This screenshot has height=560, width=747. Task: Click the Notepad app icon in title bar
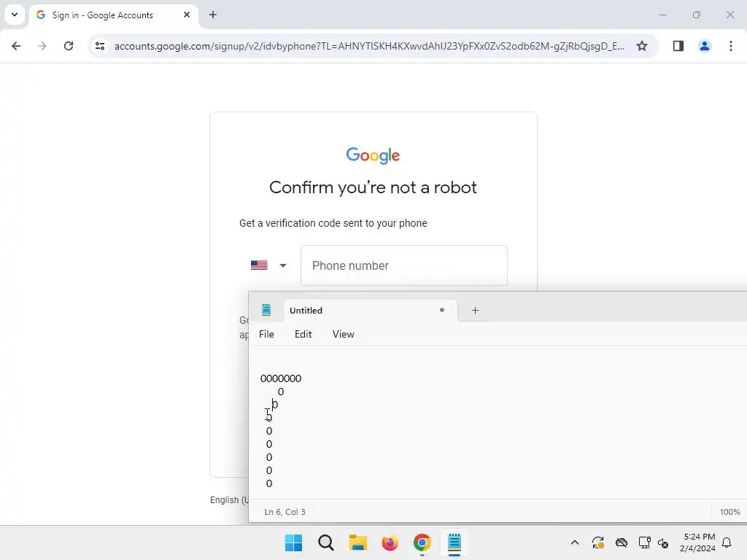[x=266, y=310]
